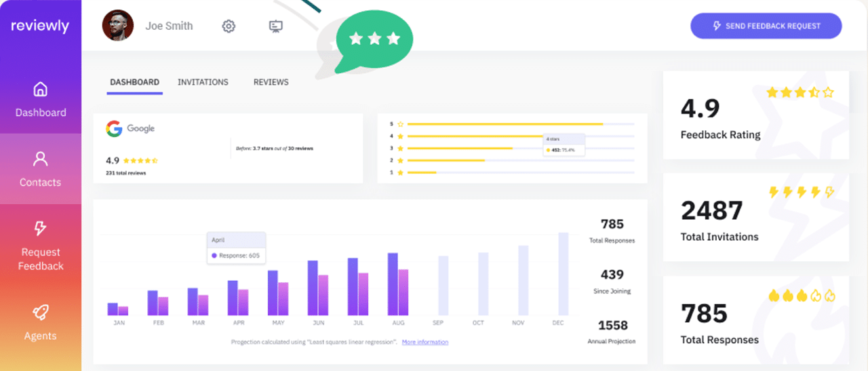Click the reviewly logo

tap(40, 26)
